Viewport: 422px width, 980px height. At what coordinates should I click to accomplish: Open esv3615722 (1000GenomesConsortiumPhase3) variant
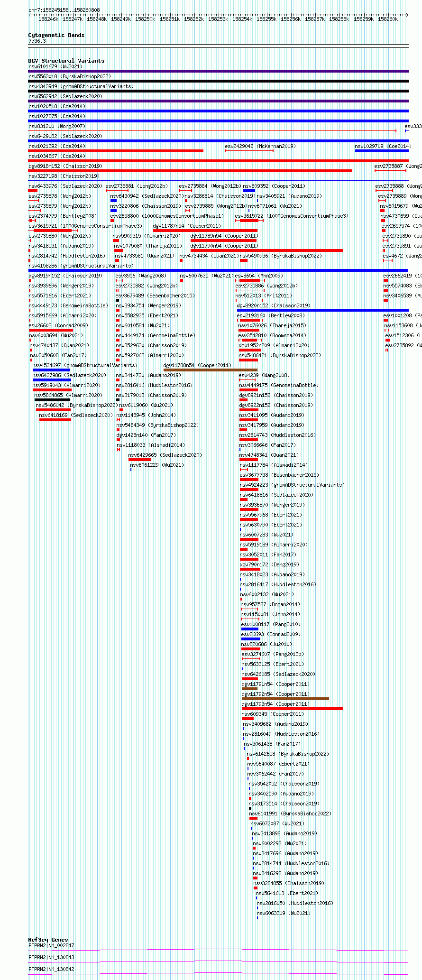(x=292, y=216)
